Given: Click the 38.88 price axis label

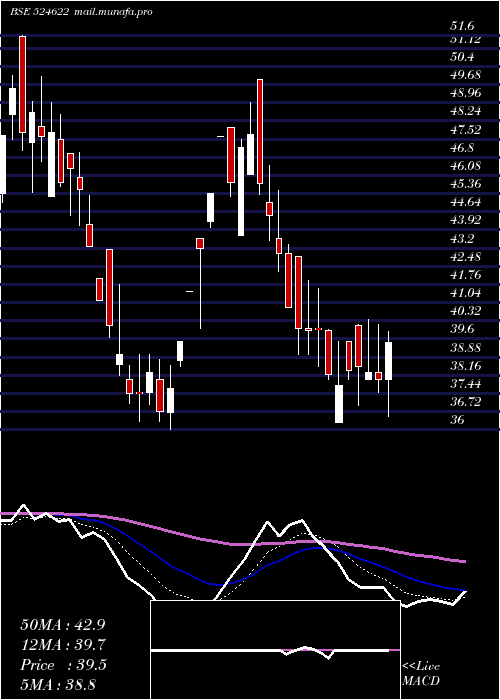Looking at the screenshot, I should 465,347.
